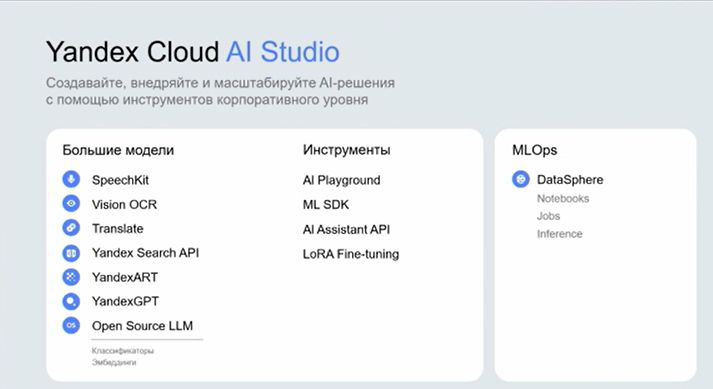This screenshot has width=713, height=389.
Task: Open Yandex Search API label
Action: click(146, 253)
